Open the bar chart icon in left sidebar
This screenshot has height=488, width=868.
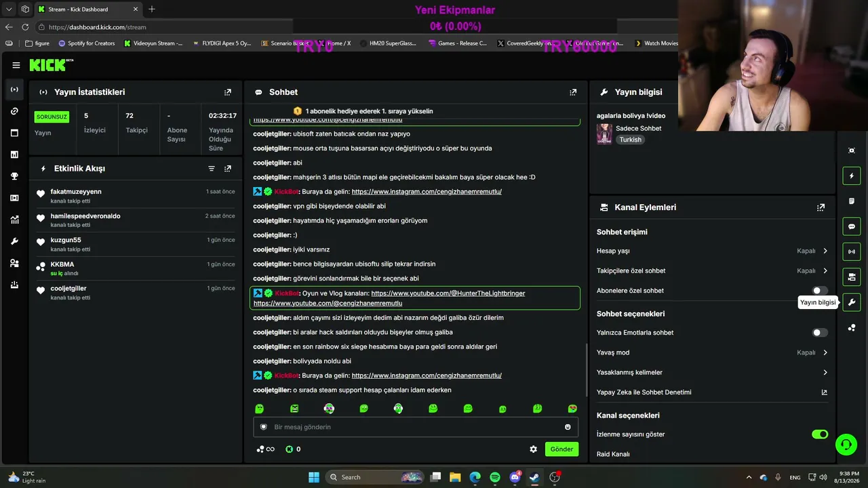click(x=14, y=155)
